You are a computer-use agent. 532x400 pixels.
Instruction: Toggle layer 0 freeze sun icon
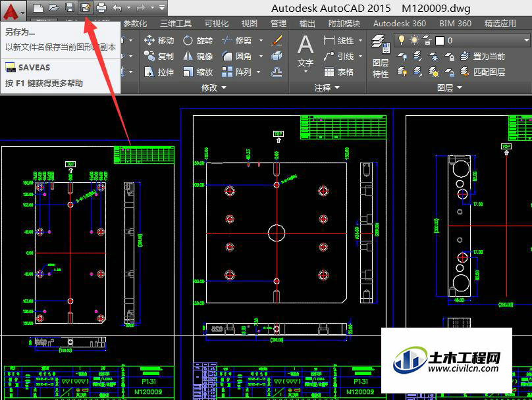tap(414, 40)
